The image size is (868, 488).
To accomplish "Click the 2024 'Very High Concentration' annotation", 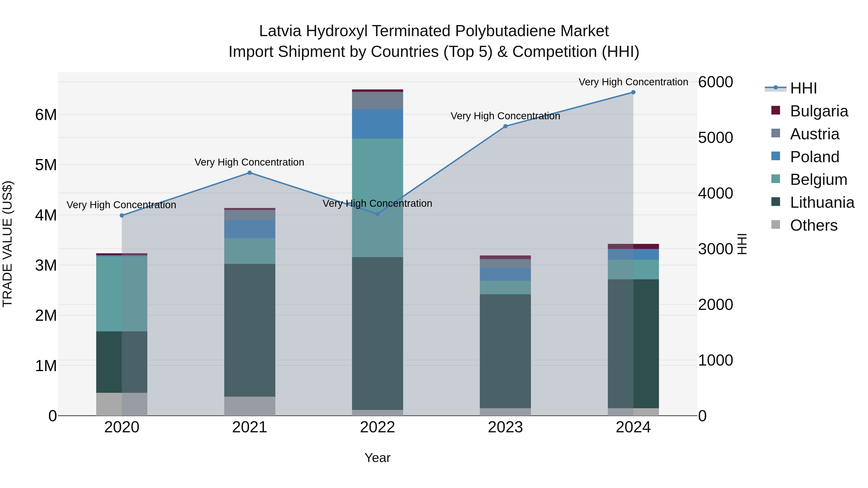I will (x=633, y=82).
